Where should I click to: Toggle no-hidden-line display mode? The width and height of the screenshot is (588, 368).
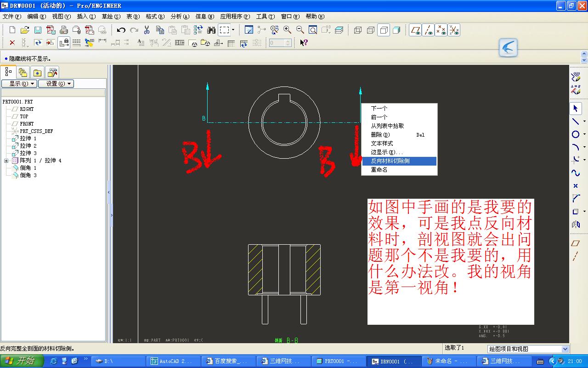point(384,30)
